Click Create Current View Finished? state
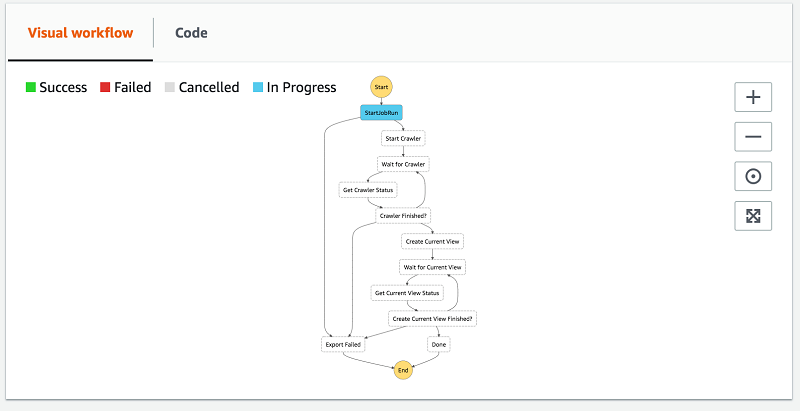 (433, 318)
